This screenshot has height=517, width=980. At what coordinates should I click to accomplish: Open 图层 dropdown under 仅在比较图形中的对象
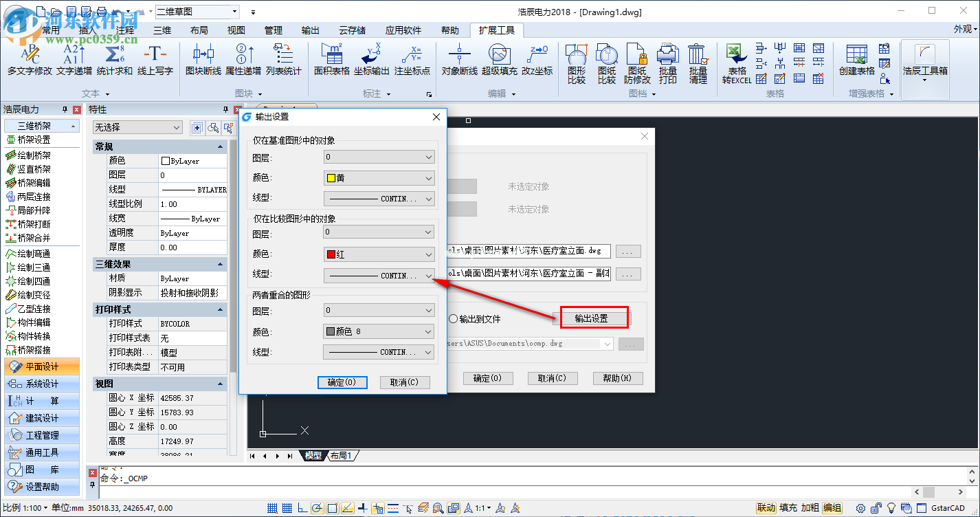379,232
